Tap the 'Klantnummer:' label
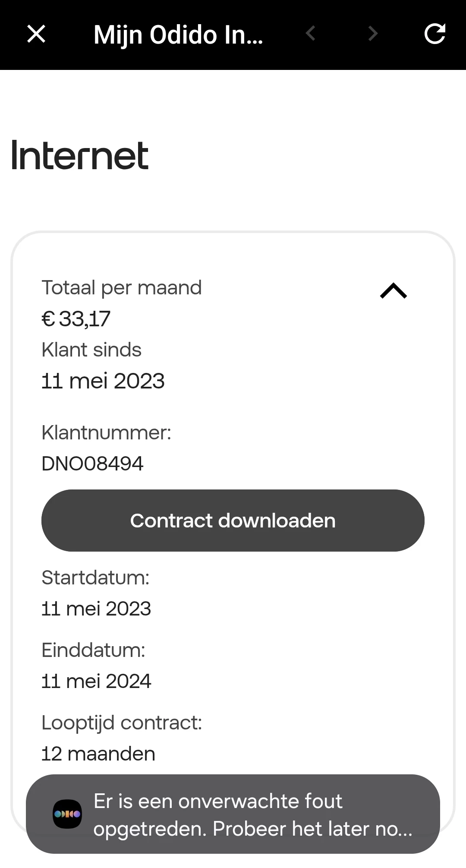This screenshot has height=868, width=466. coord(106,432)
